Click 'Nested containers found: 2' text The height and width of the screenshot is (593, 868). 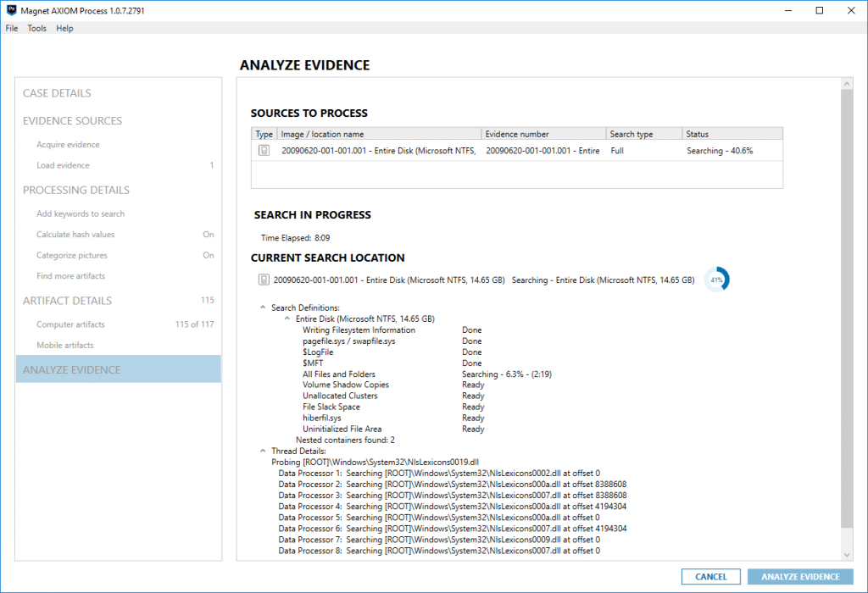(x=346, y=440)
